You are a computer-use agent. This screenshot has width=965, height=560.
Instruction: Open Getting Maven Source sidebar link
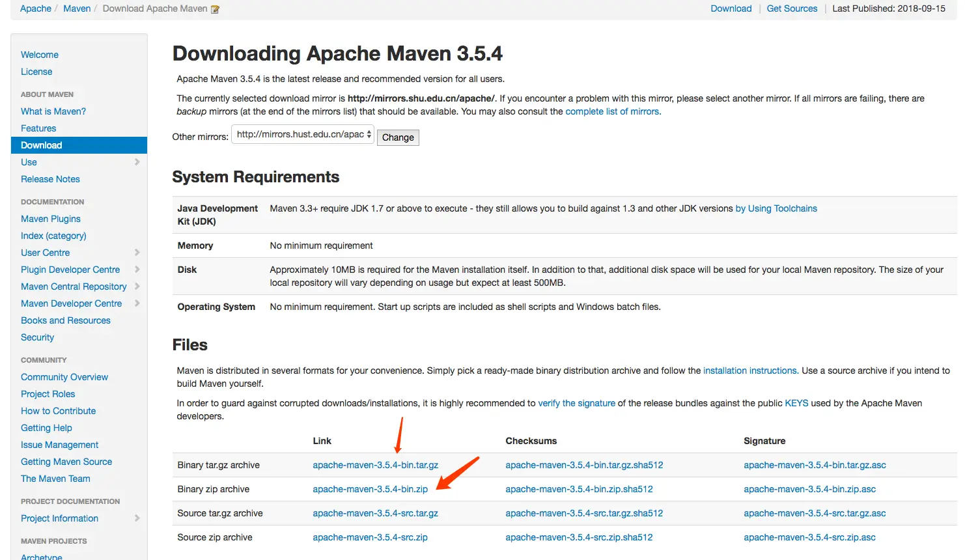point(66,462)
